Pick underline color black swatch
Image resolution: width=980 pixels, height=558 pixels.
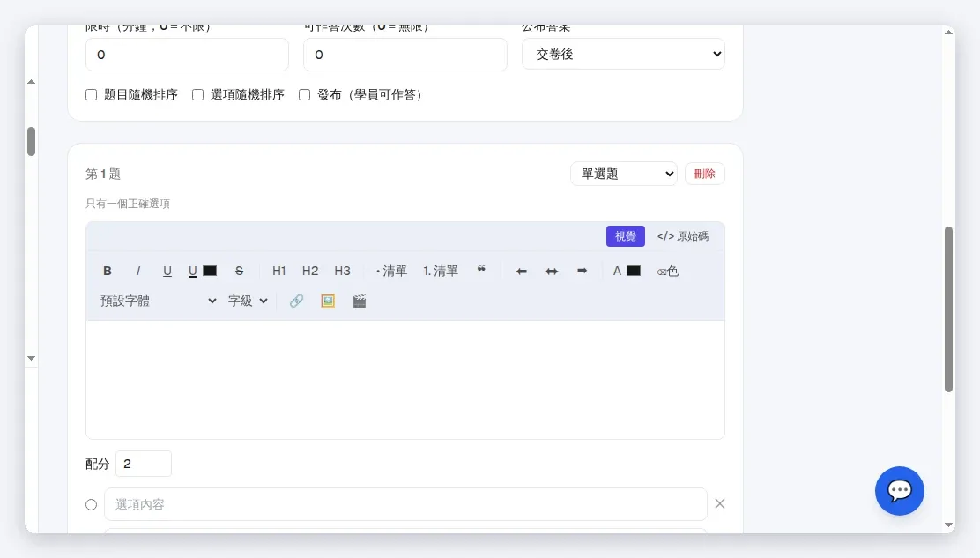click(210, 271)
